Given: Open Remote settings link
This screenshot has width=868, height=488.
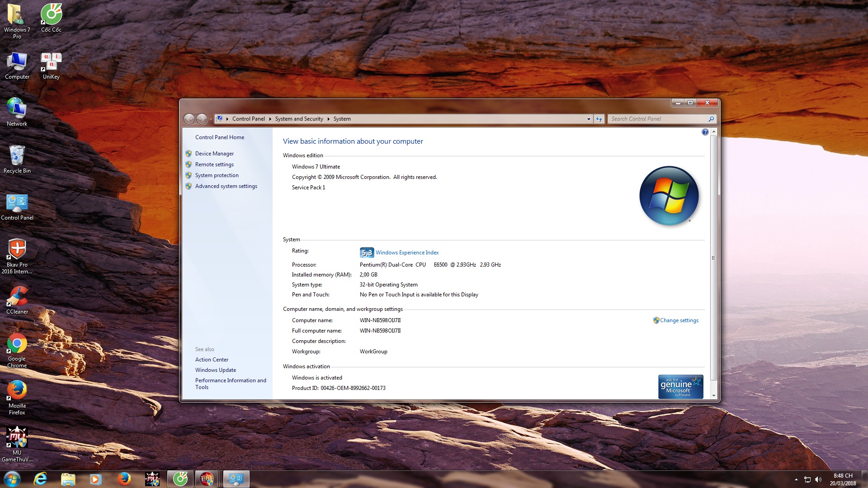Looking at the screenshot, I should click(214, 164).
